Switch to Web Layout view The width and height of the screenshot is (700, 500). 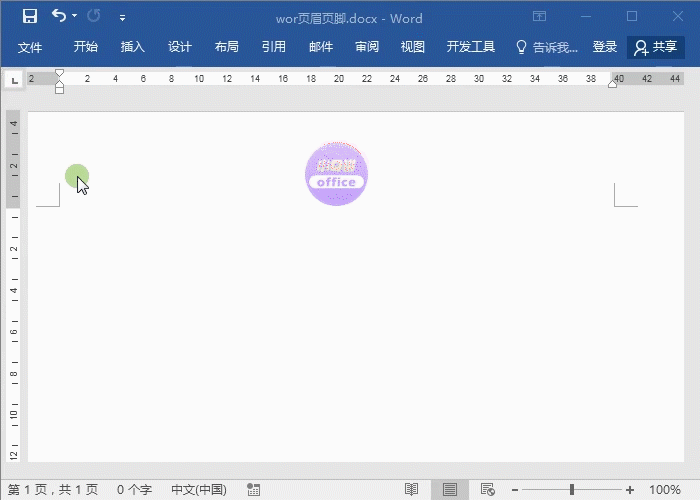tap(488, 490)
